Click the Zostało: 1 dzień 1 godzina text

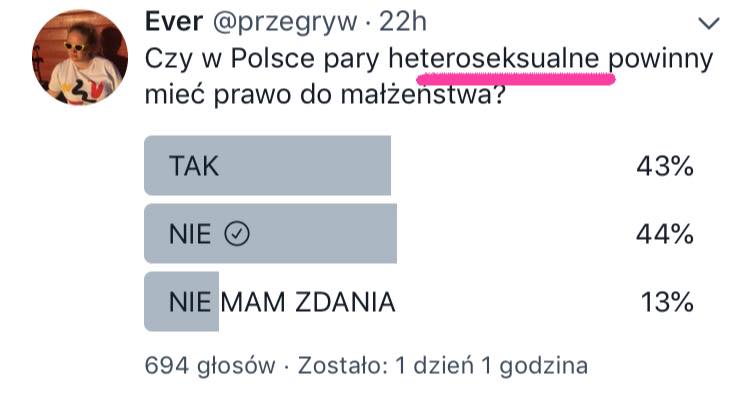pyautogui.click(x=443, y=366)
